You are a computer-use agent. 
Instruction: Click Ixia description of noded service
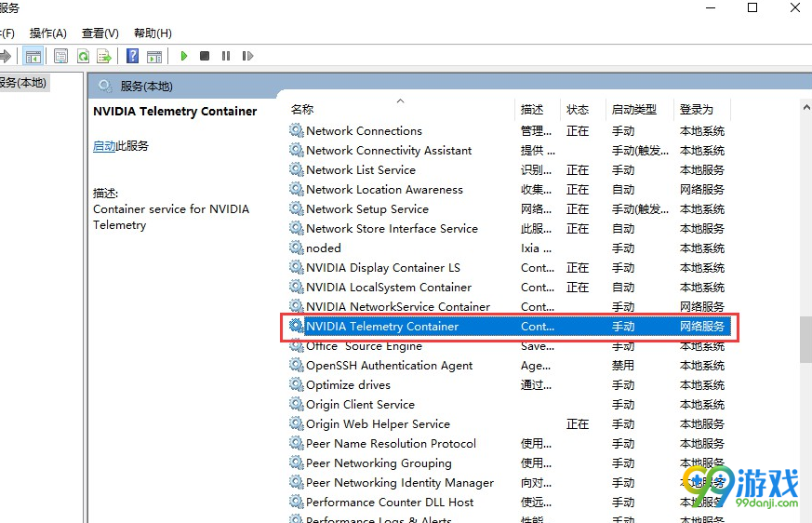(536, 248)
